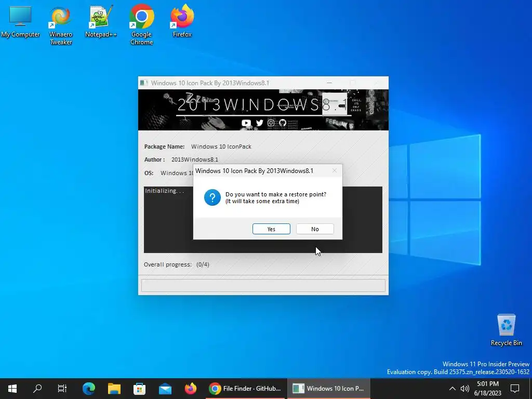Click the overall progress bar
Screen dimensions: 532x399
[x=263, y=285]
